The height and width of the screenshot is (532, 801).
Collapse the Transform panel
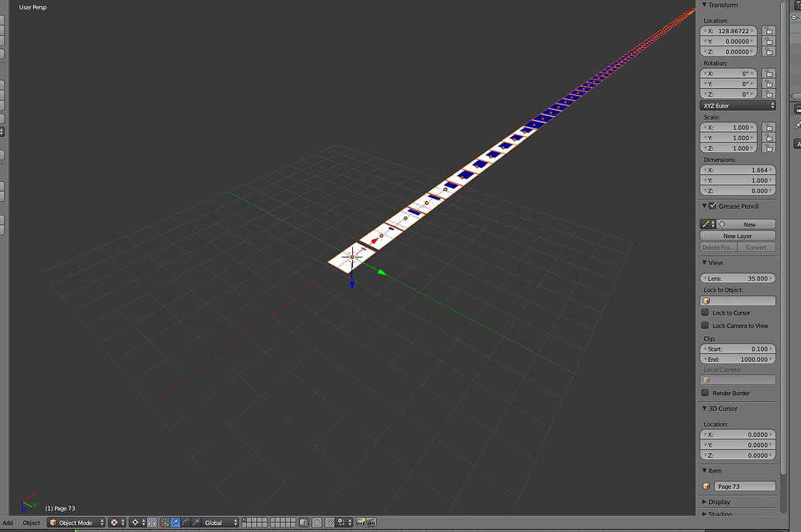(x=704, y=5)
